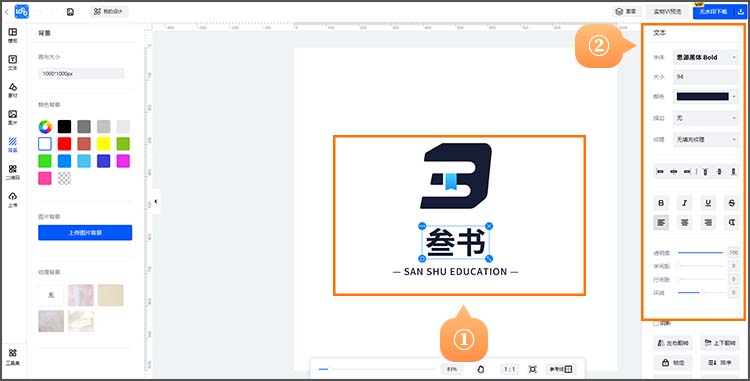Open the 二维码 QR code panel
750x381 pixels.
pyautogui.click(x=13, y=172)
